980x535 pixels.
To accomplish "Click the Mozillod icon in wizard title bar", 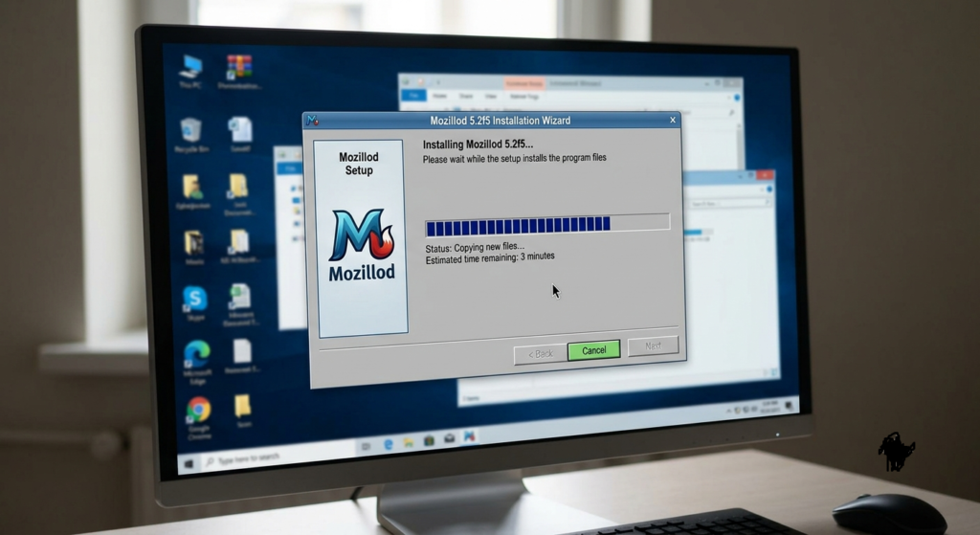I will (x=313, y=120).
